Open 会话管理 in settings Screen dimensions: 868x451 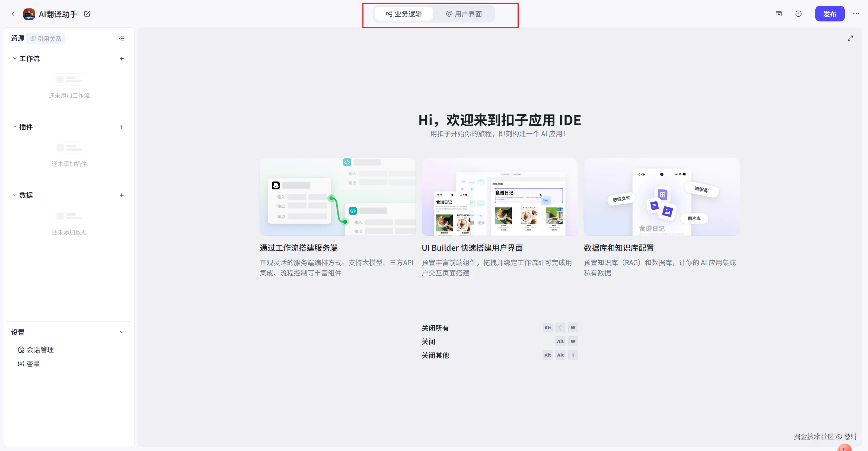(x=36, y=350)
